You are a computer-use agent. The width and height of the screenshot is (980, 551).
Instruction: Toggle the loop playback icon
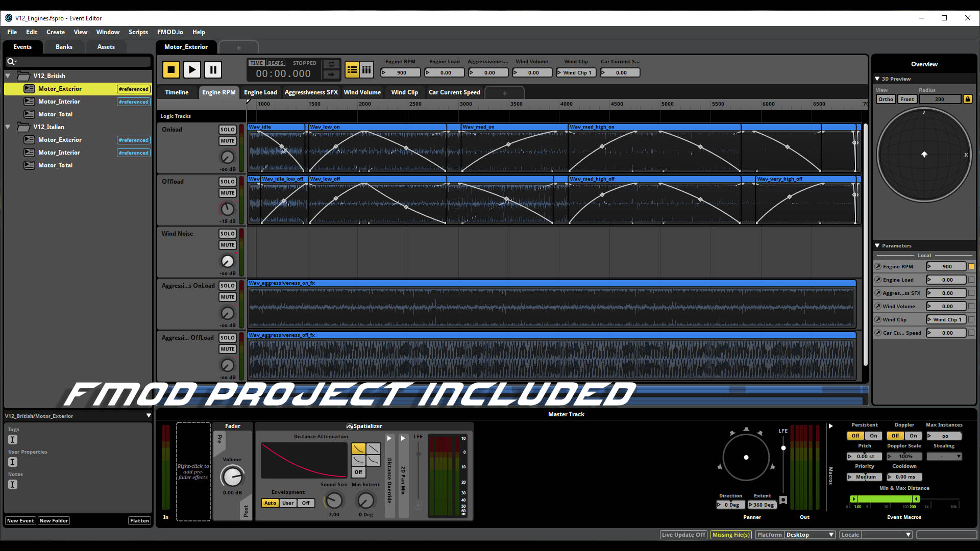coord(331,64)
